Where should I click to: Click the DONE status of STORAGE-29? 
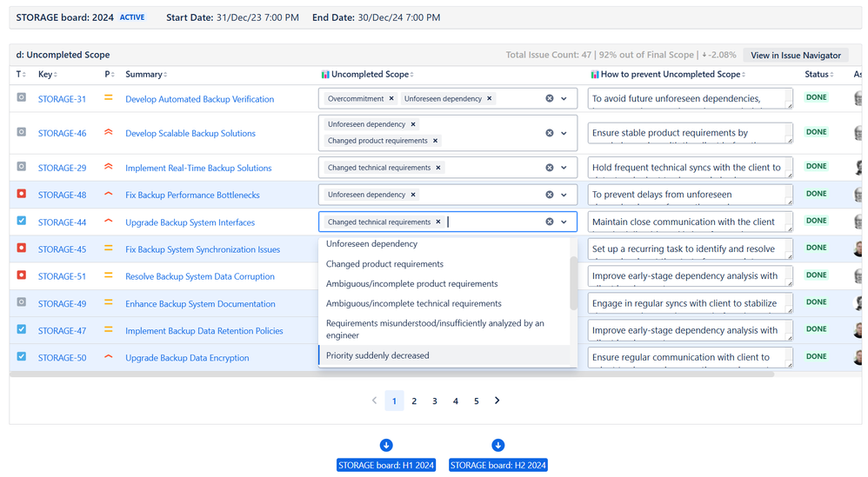click(x=816, y=166)
